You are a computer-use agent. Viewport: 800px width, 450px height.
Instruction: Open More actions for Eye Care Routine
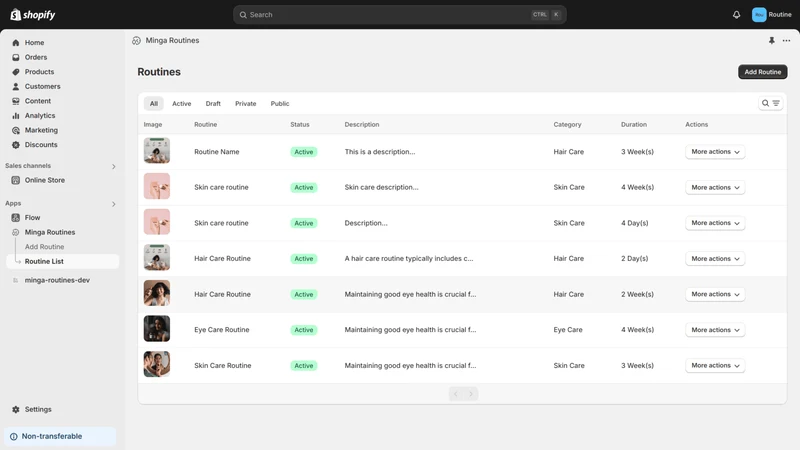click(x=715, y=330)
